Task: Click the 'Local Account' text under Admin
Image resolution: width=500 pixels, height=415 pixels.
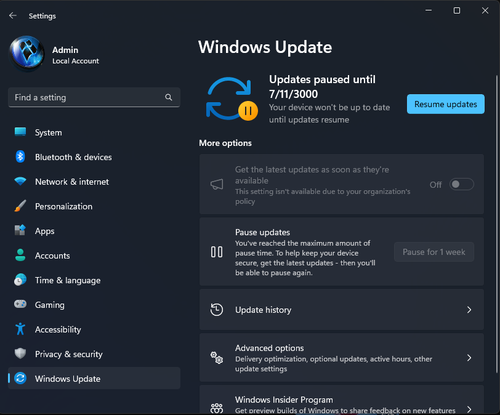Action: (76, 61)
